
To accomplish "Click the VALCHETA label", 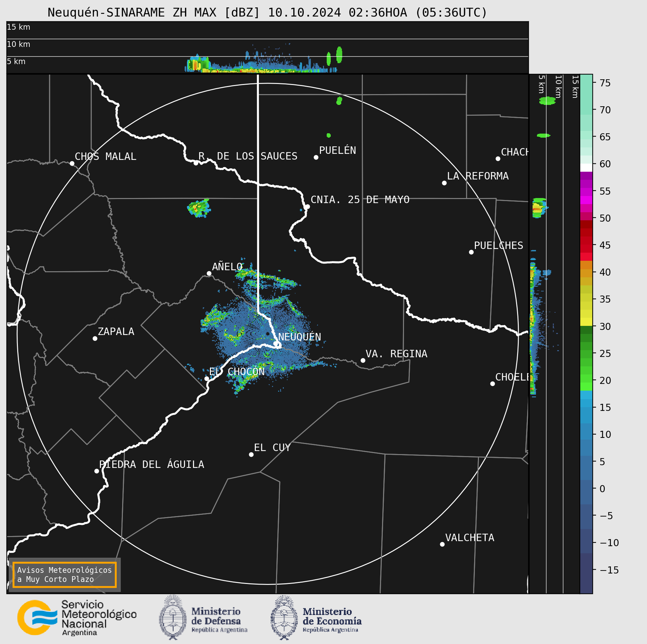I will pos(469,537).
